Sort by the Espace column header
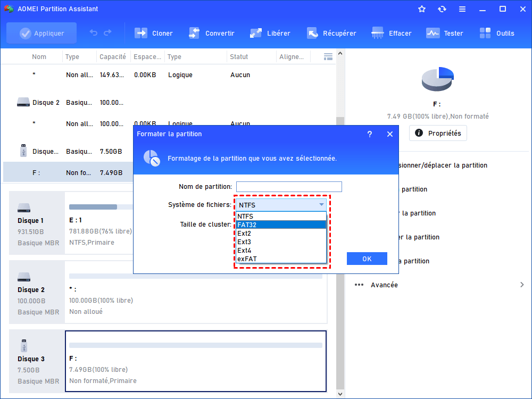 pyautogui.click(x=147, y=57)
